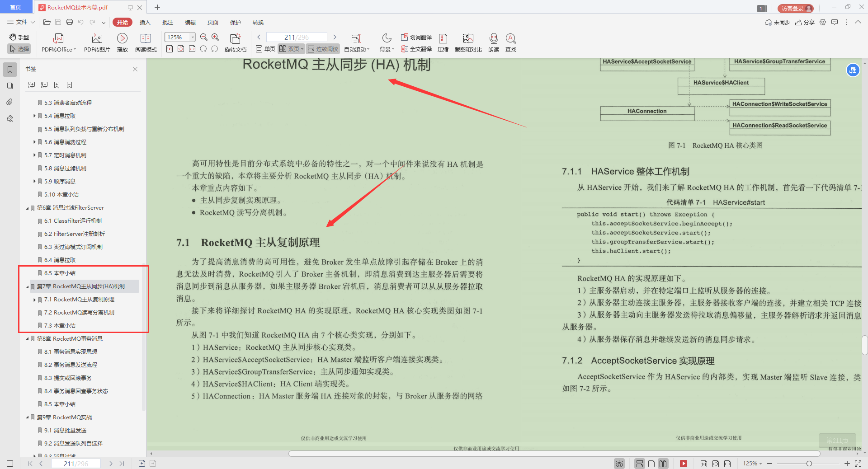Start slideshow with 播放 button
The height and width of the screenshot is (469, 868).
click(x=122, y=43)
